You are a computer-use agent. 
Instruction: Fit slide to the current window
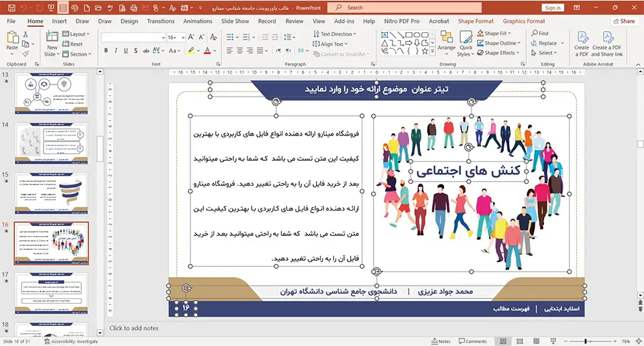click(639, 341)
